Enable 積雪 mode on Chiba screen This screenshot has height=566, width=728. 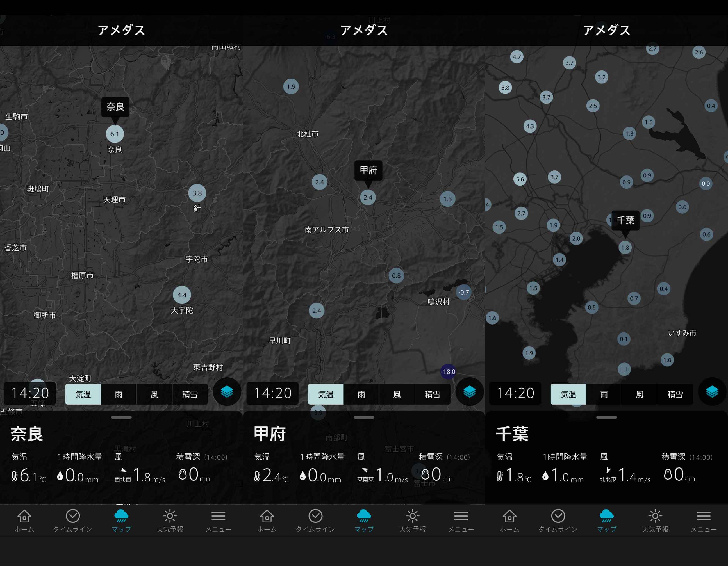pos(675,394)
